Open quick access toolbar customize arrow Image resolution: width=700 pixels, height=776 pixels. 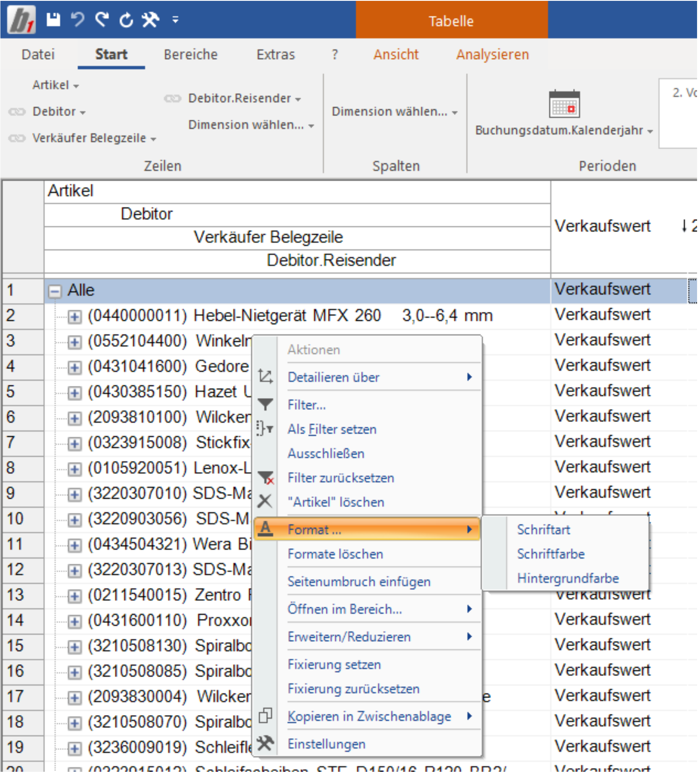[x=176, y=19]
